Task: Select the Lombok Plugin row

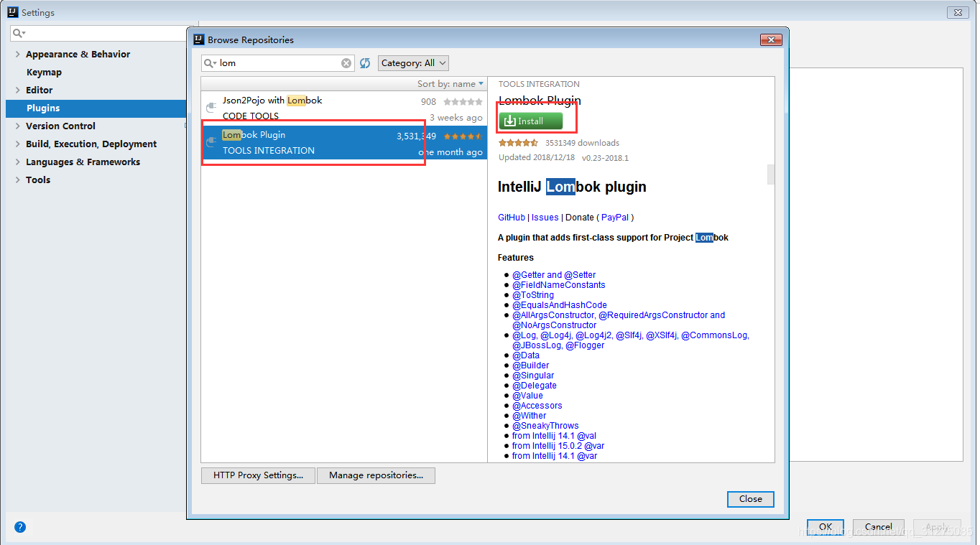Action: pyautogui.click(x=344, y=142)
